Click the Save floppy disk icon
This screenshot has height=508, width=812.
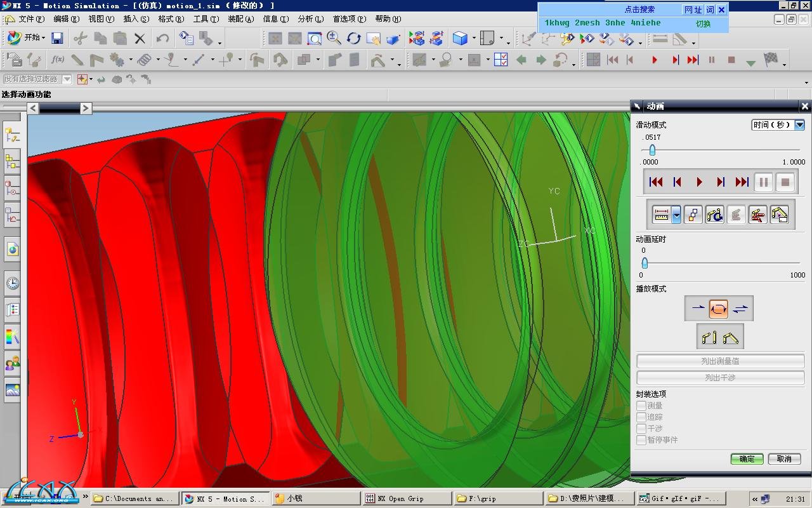(x=57, y=38)
